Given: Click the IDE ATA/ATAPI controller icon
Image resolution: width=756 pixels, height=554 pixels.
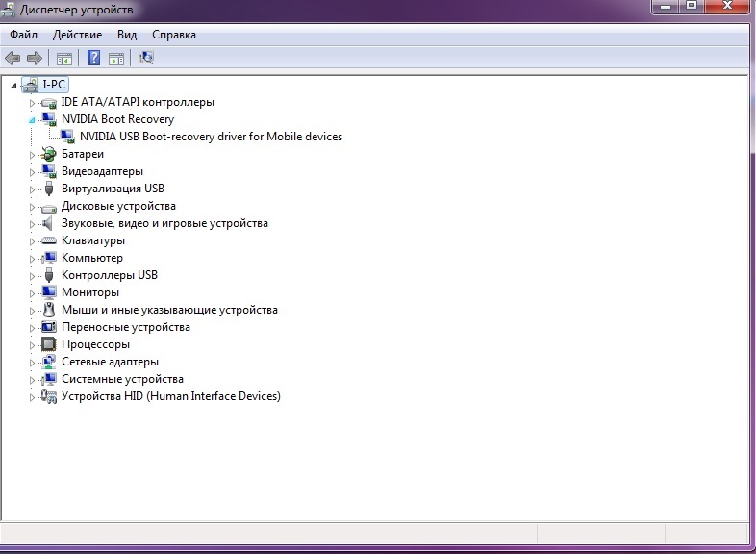Looking at the screenshot, I should coord(49,102).
